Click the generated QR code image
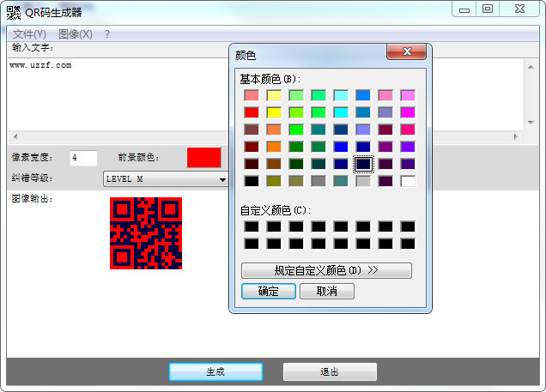The height and width of the screenshot is (392, 546). [x=146, y=233]
